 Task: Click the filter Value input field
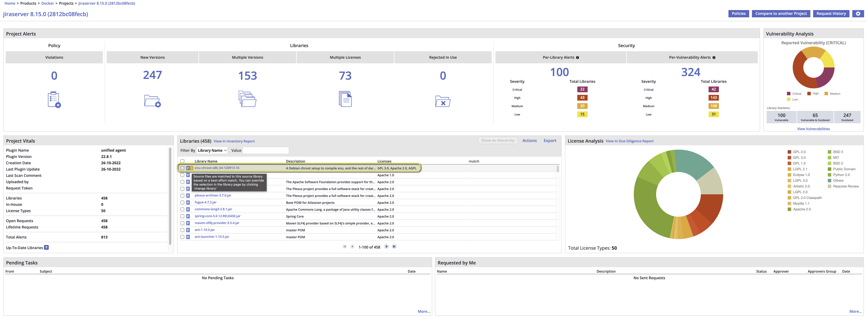pos(265,150)
